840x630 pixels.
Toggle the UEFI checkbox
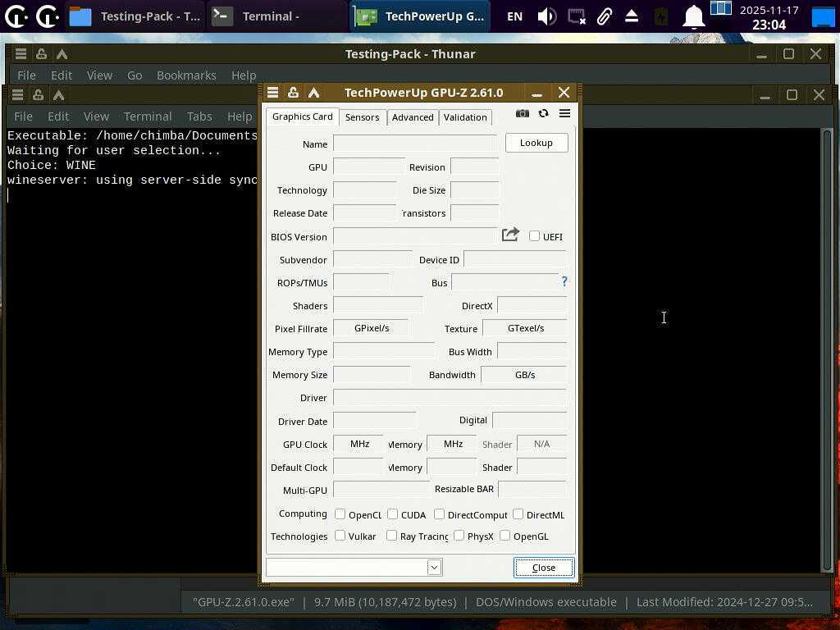(534, 235)
